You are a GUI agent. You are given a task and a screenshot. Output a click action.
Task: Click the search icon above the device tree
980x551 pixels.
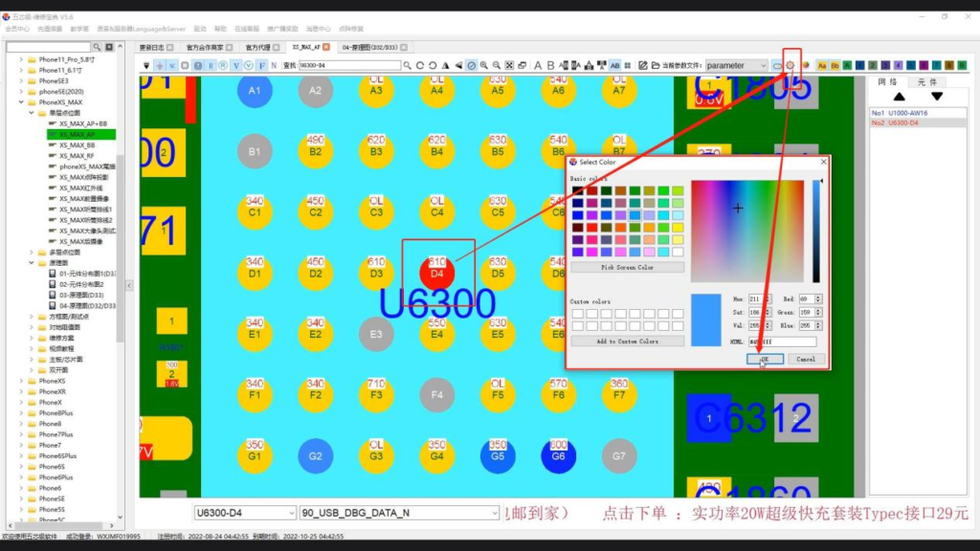pyautogui.click(x=97, y=47)
